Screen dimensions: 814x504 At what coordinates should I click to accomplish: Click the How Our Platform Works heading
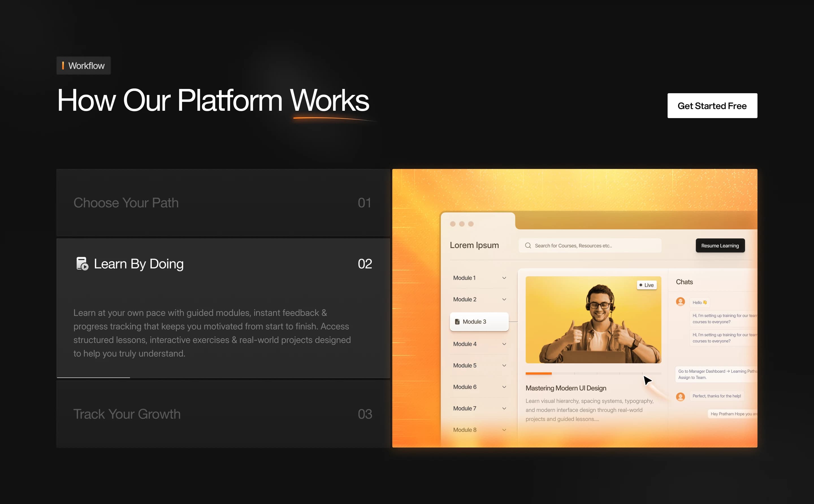[213, 100]
